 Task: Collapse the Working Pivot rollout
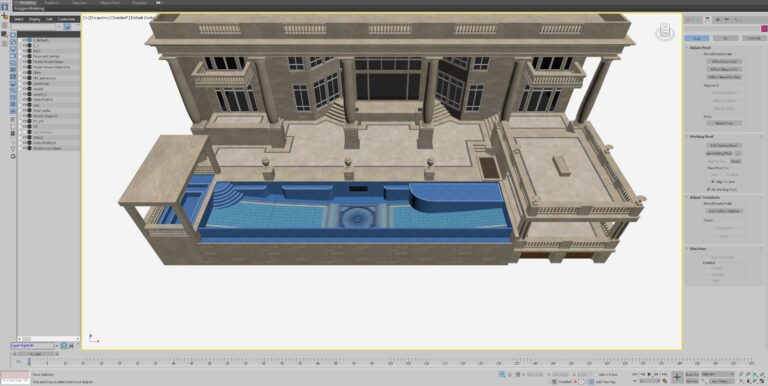[701, 136]
